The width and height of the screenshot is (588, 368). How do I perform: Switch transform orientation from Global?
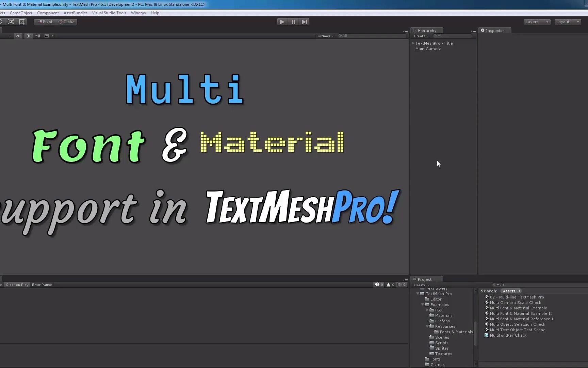point(67,21)
